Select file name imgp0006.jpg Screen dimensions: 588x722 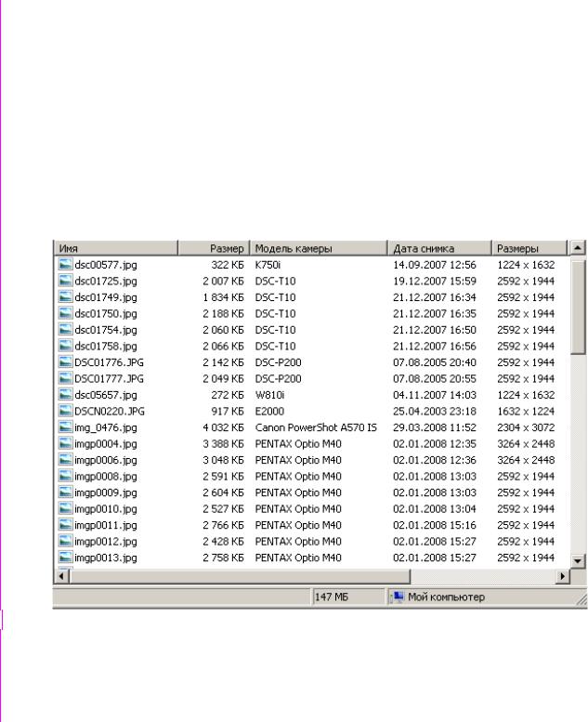click(106, 460)
